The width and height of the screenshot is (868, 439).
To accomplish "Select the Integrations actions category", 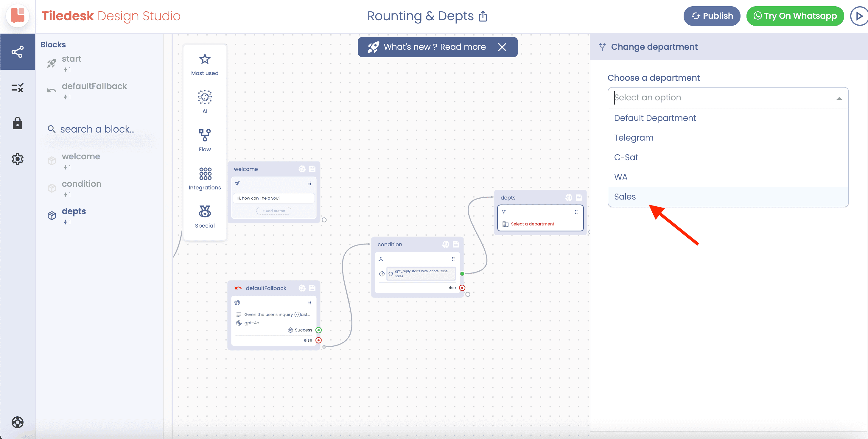I will pyautogui.click(x=205, y=179).
